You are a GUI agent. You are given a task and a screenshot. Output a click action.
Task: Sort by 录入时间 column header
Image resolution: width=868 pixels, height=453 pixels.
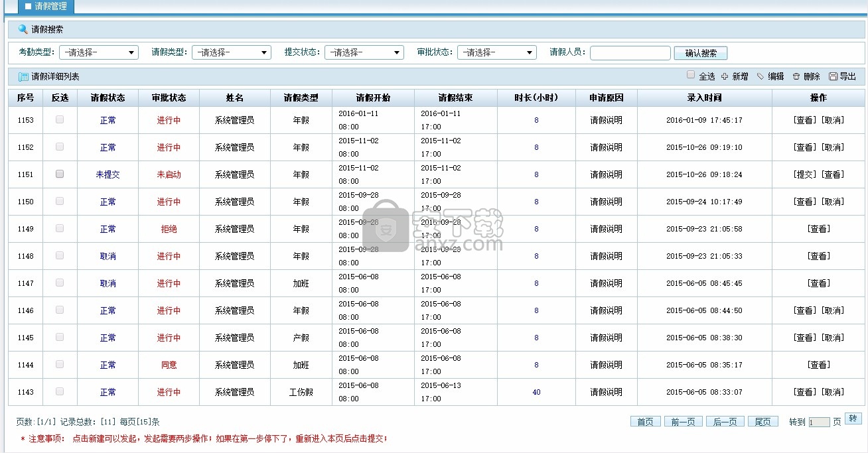coord(704,97)
